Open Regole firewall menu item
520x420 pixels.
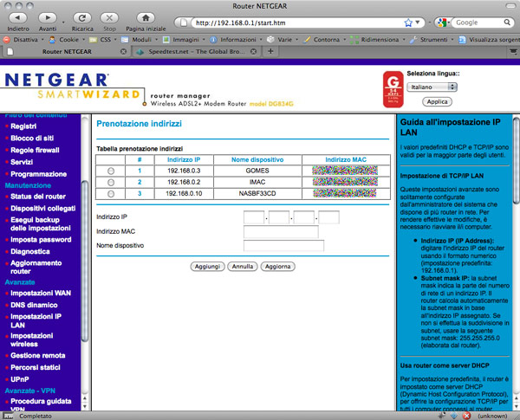coord(35,150)
